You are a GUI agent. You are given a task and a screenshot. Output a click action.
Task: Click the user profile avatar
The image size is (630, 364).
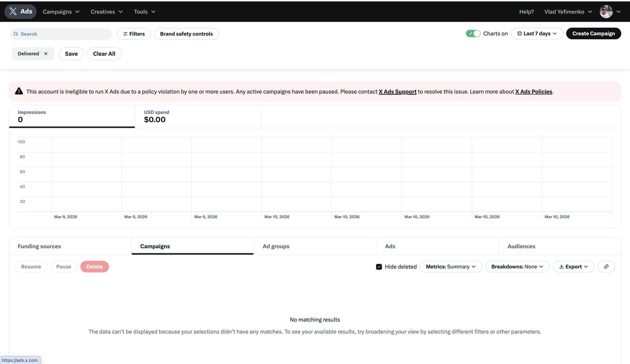tap(606, 12)
